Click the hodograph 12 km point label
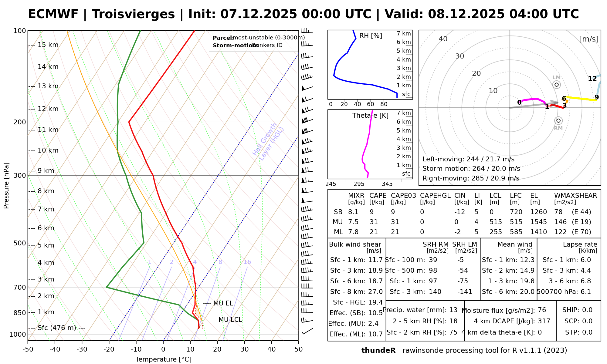 [592, 79]
